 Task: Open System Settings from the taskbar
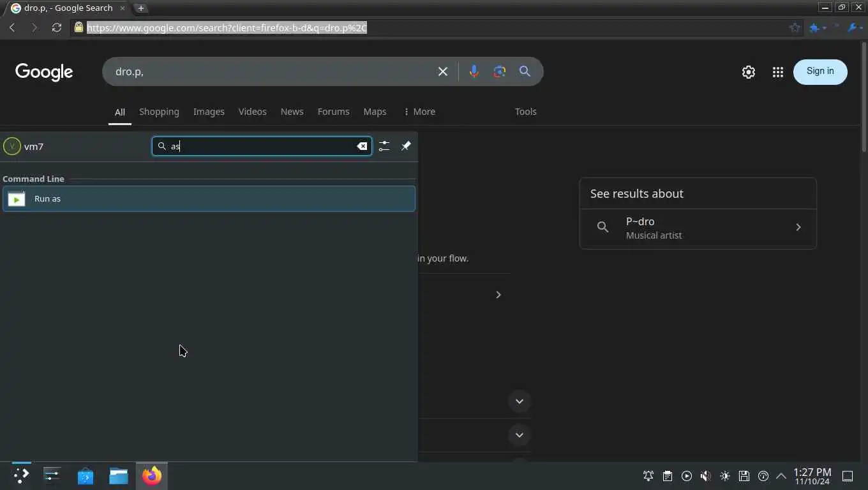[52, 475]
